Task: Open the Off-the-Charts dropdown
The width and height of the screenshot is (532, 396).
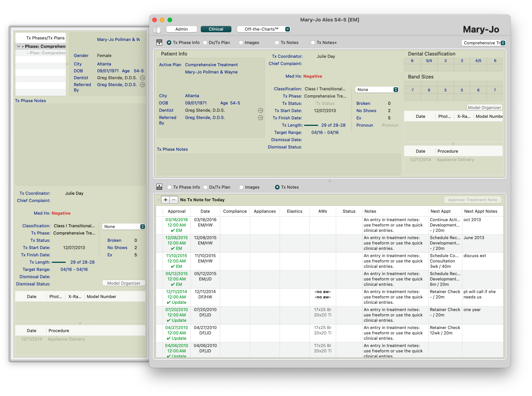Action: [264, 29]
